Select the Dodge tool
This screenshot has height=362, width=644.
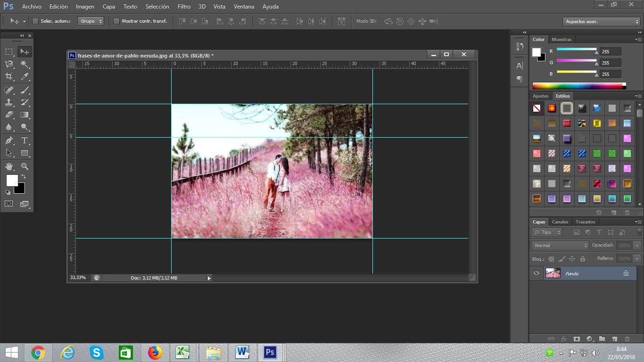(25, 127)
